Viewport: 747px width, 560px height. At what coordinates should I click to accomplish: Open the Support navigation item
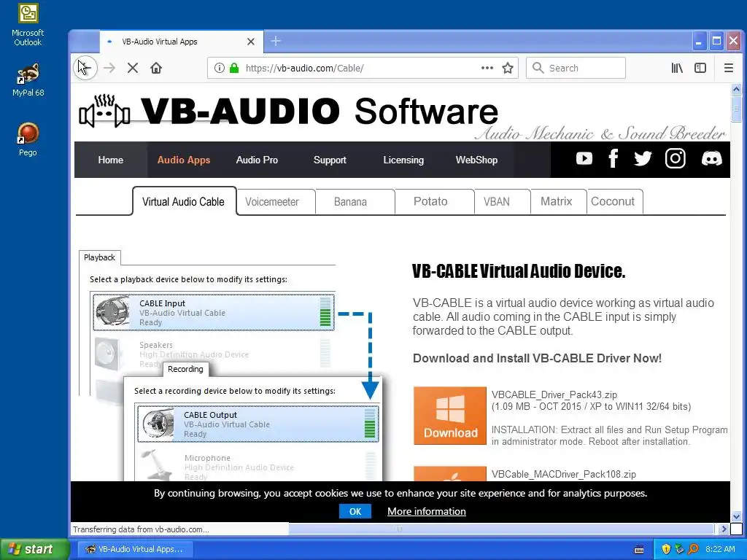(x=330, y=160)
